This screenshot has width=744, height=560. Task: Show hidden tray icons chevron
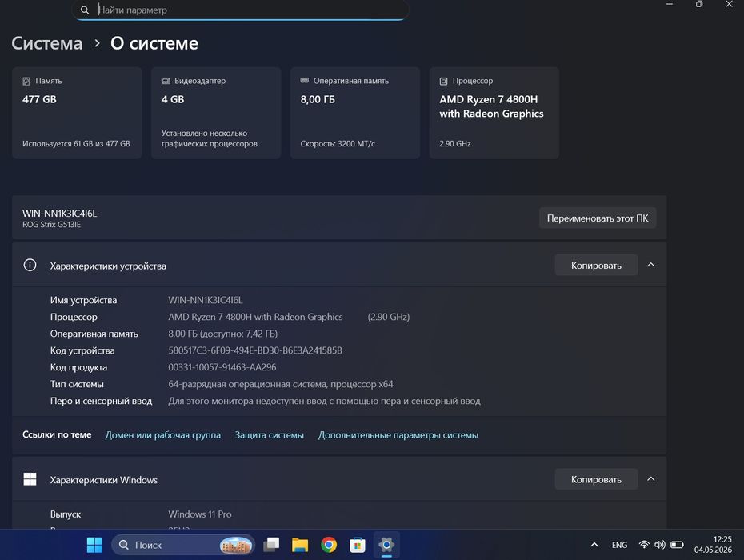click(594, 545)
